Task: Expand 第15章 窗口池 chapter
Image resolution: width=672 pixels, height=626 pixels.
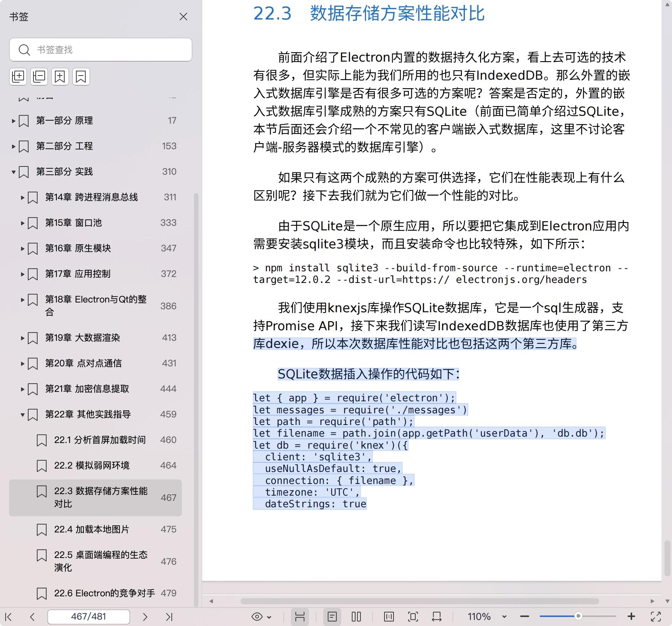Action: pyautogui.click(x=23, y=223)
